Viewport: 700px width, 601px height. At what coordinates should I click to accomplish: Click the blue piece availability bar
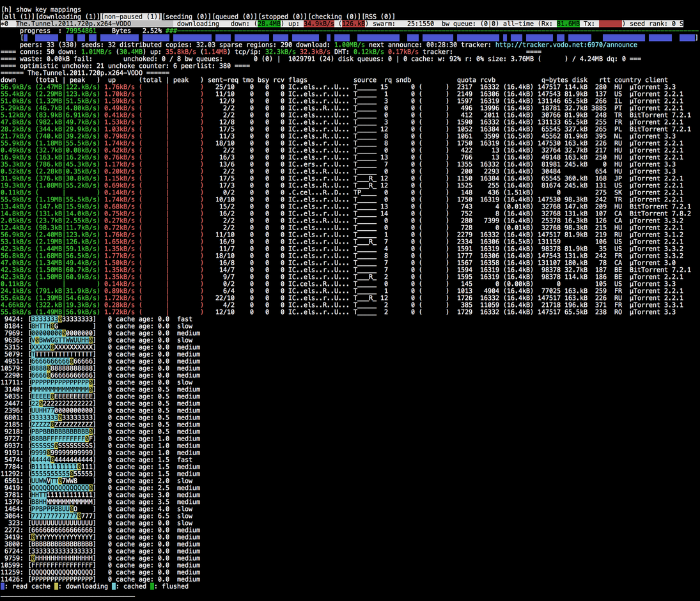coord(359,38)
